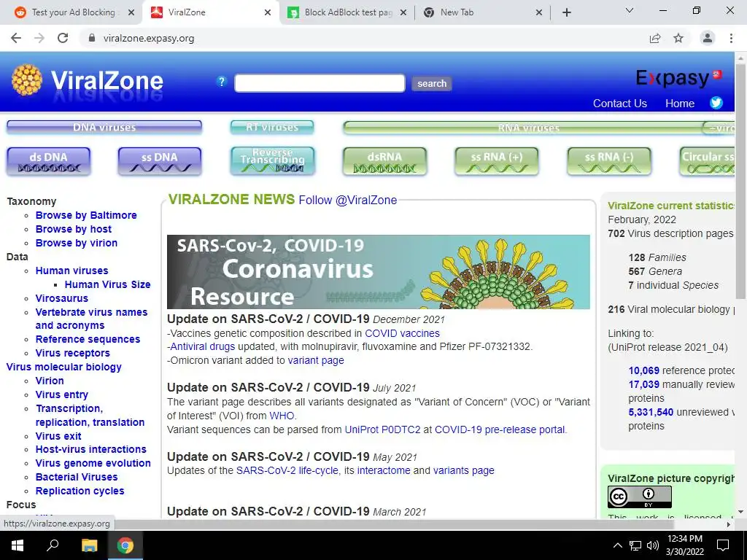Open Browse by Baltimore link
Viewport: 747px width, 560px height.
click(x=86, y=215)
